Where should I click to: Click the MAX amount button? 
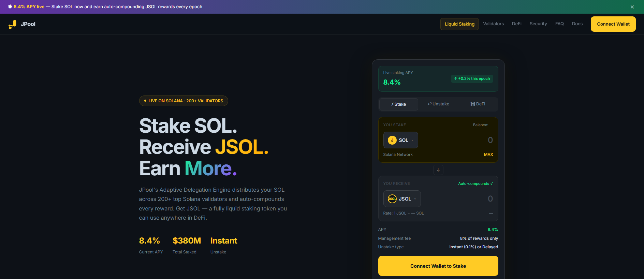click(488, 155)
